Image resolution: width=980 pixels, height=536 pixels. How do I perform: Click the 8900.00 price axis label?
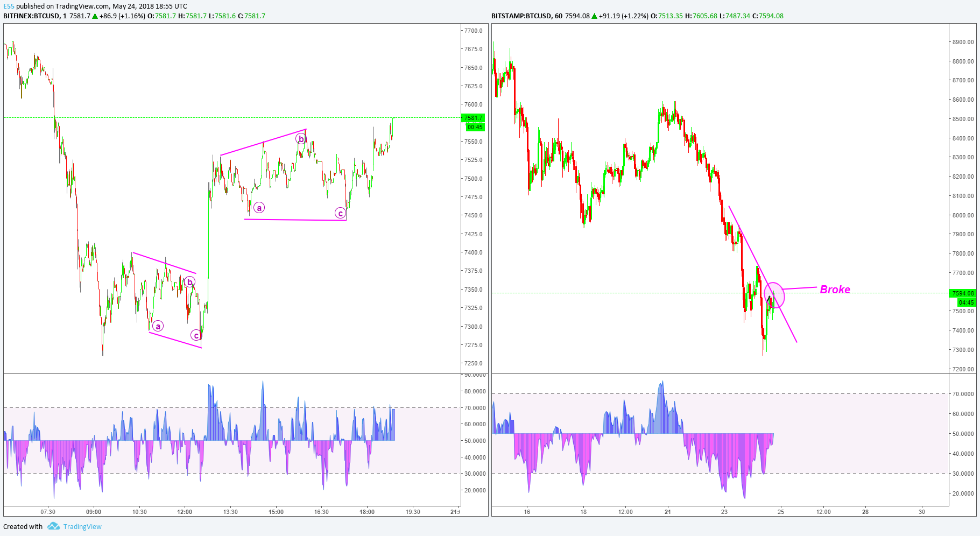coord(963,42)
